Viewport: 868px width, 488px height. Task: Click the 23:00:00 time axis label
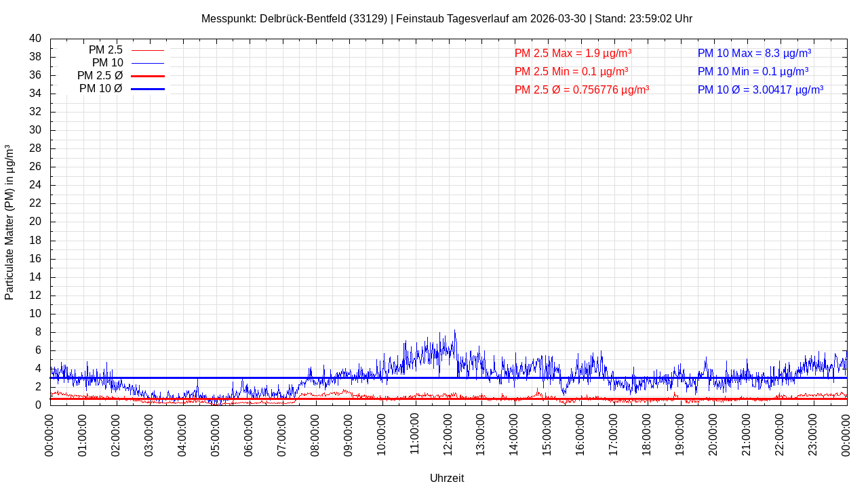[812, 434]
